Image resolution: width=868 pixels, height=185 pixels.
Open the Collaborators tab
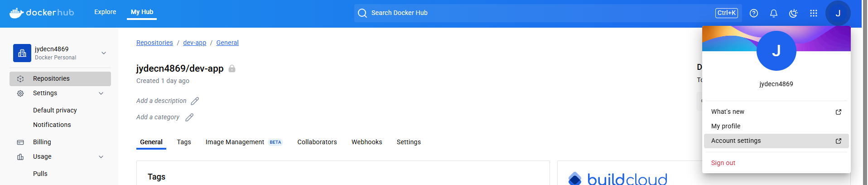coord(317,142)
